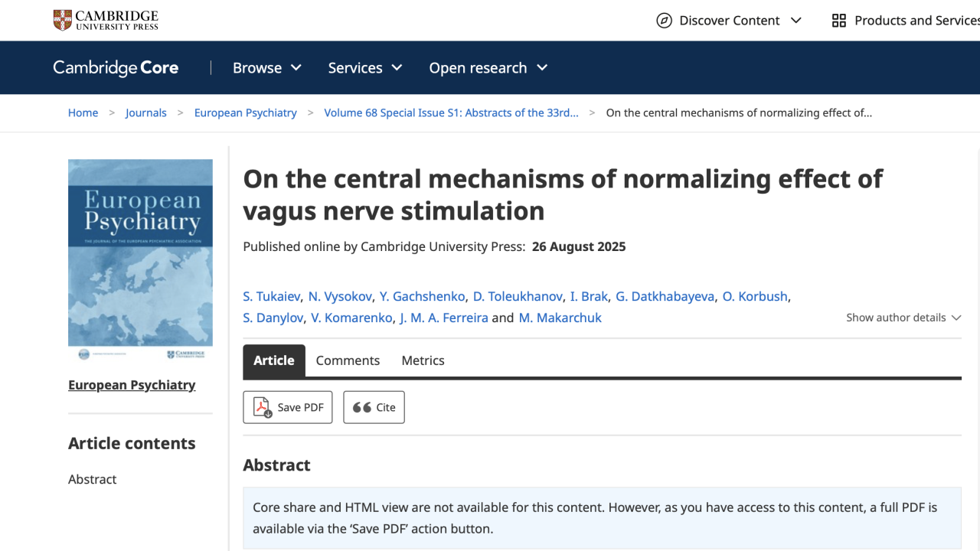980x551 pixels.
Task: Switch to the Comments tab
Action: pos(348,360)
